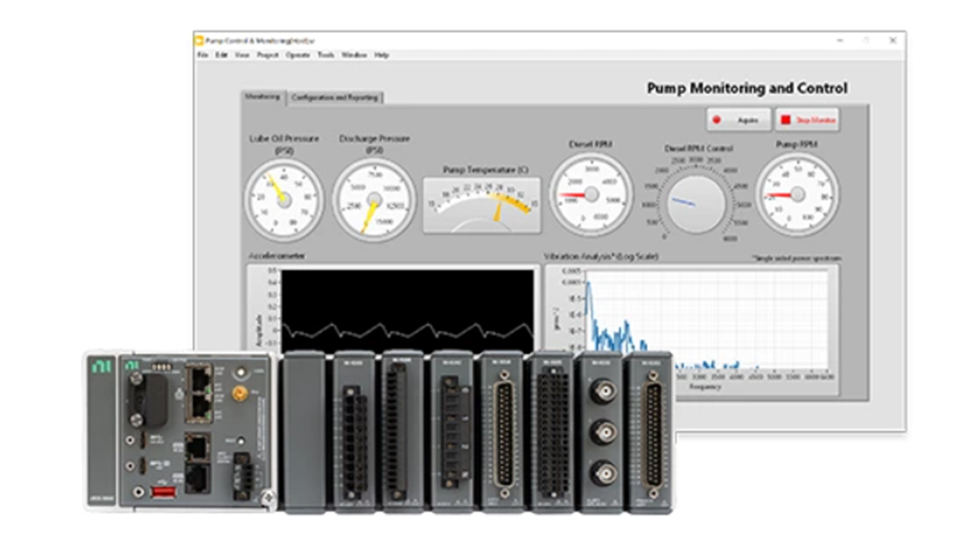Click the Lube Oil Pressure gauge
Screen dimensions: 980x551
click(284, 200)
